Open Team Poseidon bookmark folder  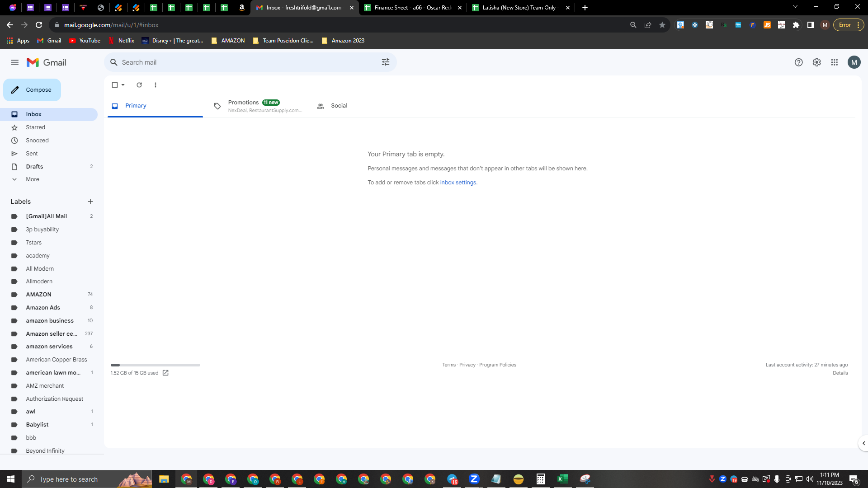coord(283,41)
